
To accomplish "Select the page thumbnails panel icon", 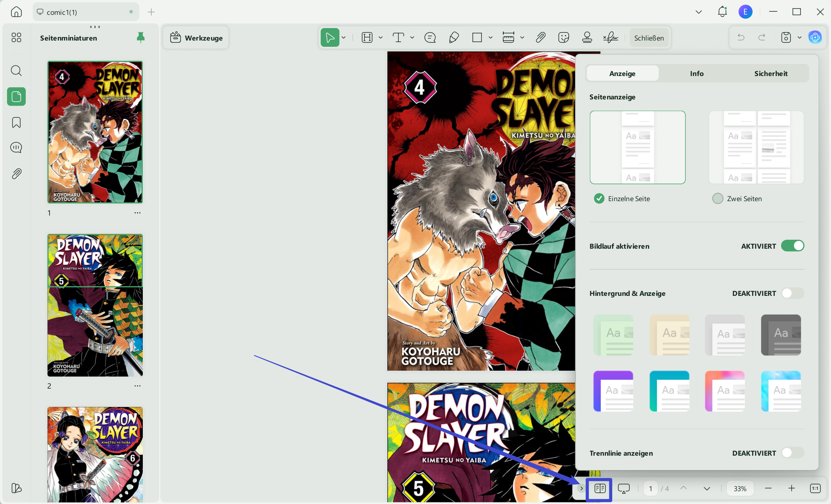I will [16, 96].
